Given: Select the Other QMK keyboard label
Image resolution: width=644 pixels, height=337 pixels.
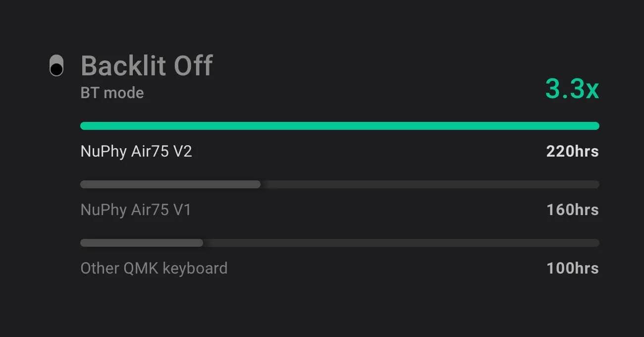Looking at the screenshot, I should (154, 269).
